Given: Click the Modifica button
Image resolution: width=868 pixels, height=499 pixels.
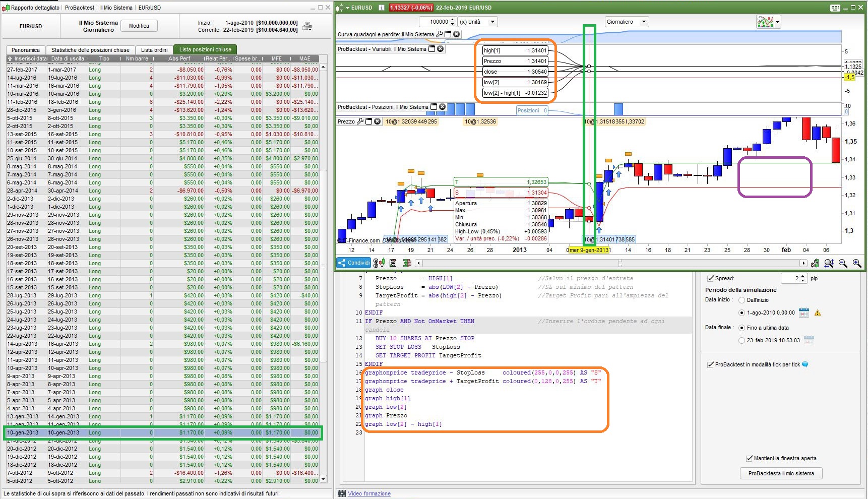Looking at the screenshot, I should click(139, 26).
